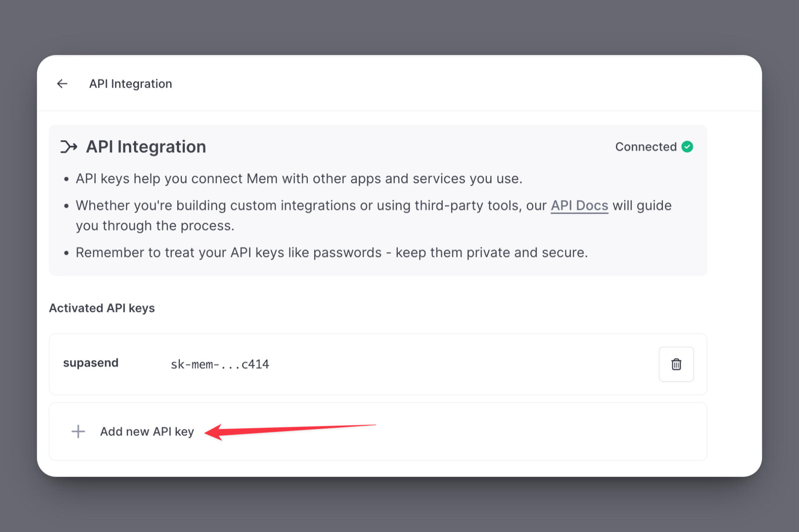Viewport: 799px width, 532px height.
Task: Click the plus icon
Action: [x=78, y=431]
